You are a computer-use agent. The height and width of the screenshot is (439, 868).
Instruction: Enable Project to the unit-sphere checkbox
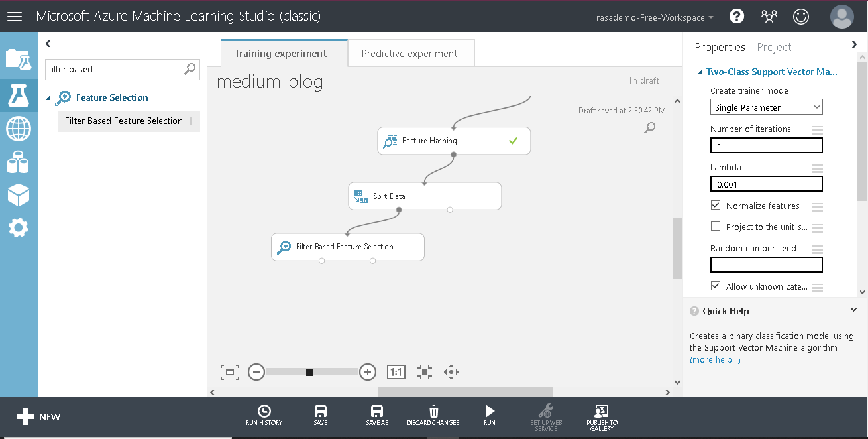tap(715, 227)
